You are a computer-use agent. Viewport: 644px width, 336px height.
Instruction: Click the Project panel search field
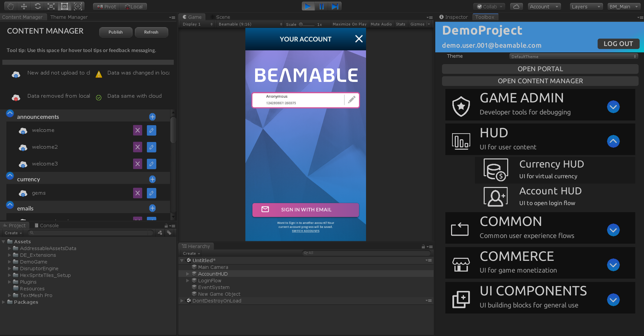(90, 233)
